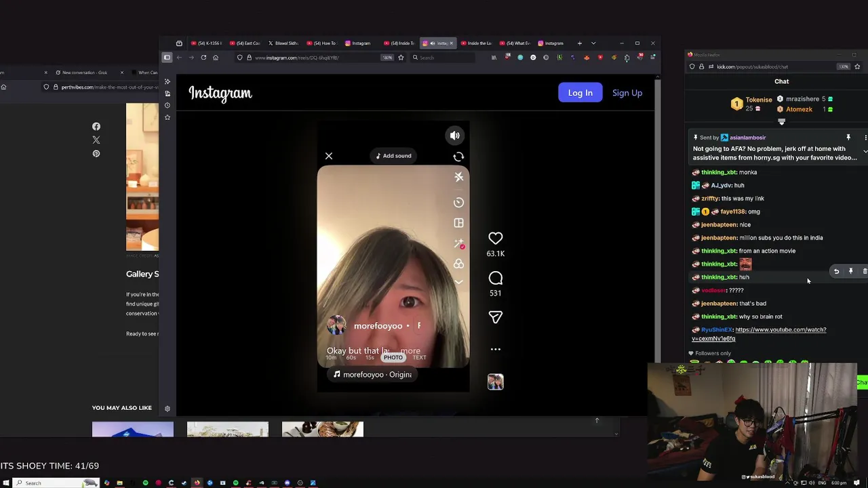868x488 pixels.
Task: Select the timer icon in the reel
Action: coord(459,202)
